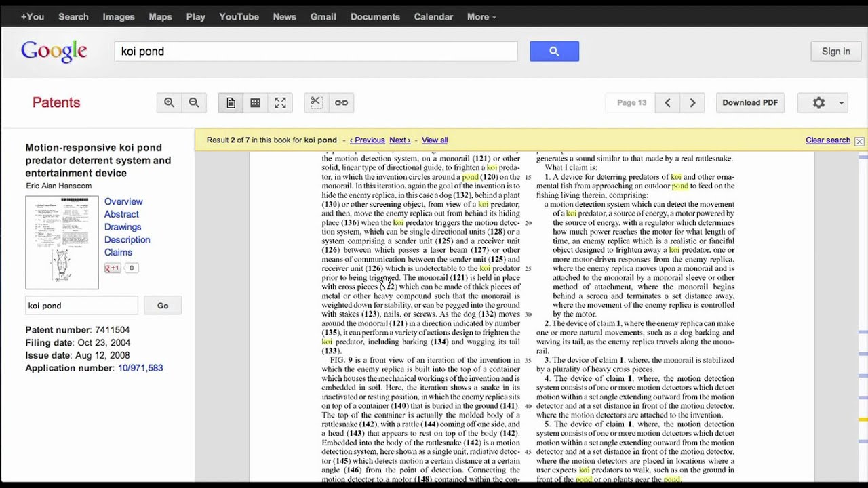
Task: Go to Next search result
Action: pos(399,140)
